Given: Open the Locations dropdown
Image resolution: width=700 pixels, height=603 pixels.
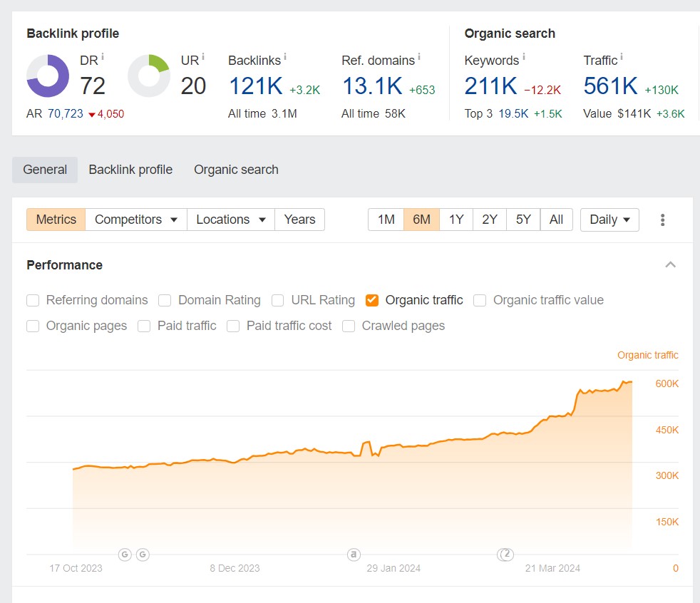Looking at the screenshot, I should [231, 220].
